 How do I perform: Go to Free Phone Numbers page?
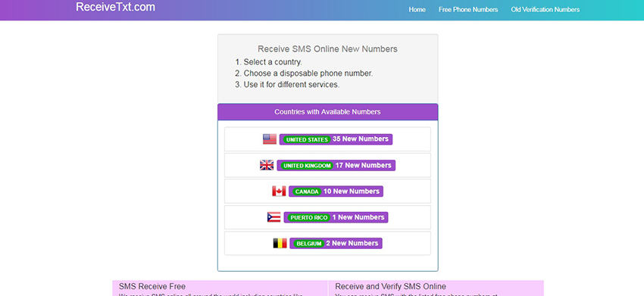pyautogui.click(x=468, y=9)
